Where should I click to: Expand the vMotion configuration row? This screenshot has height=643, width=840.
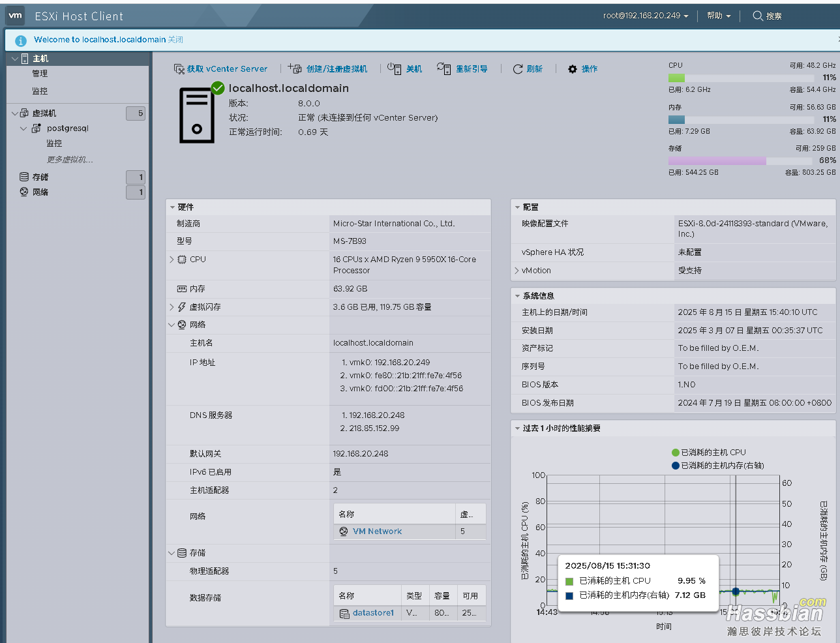coord(517,271)
